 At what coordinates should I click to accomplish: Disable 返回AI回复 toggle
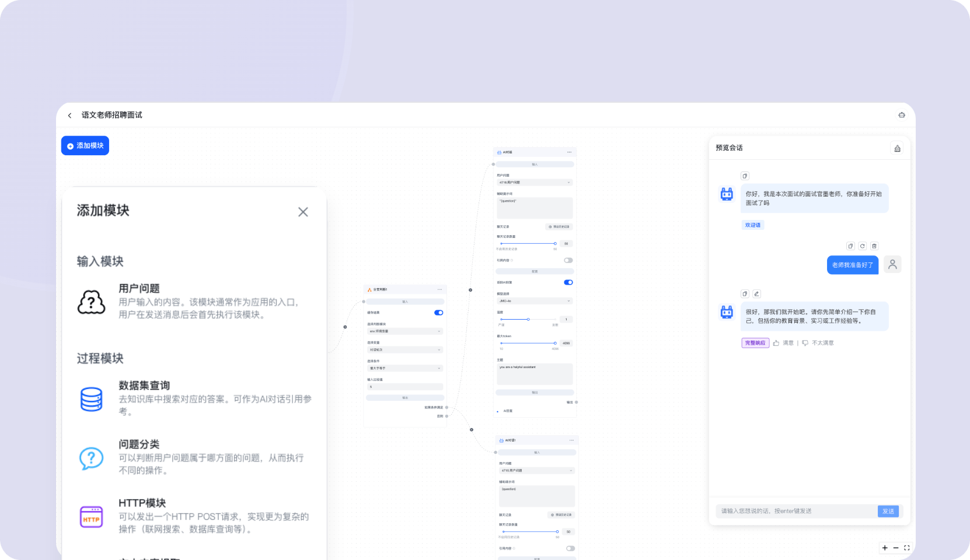[x=568, y=282]
